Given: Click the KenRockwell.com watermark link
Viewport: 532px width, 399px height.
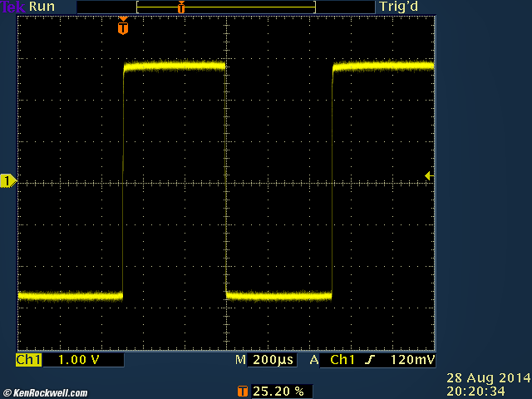Looking at the screenshot, I should 45,393.
